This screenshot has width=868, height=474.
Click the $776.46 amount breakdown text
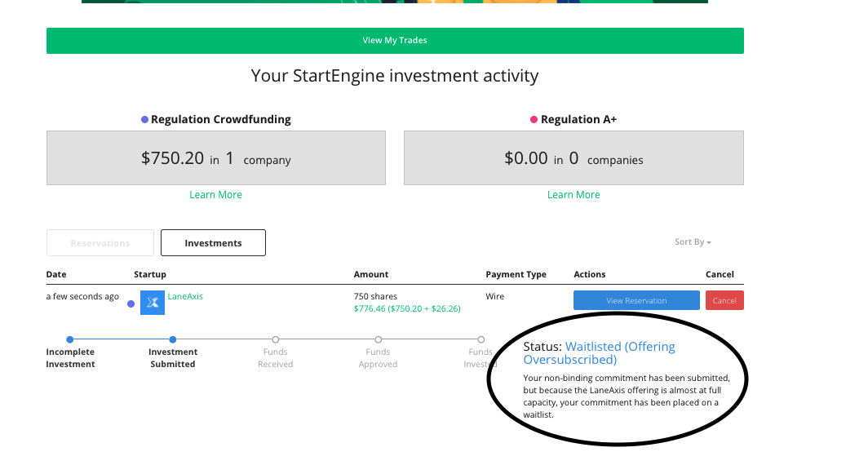(407, 308)
